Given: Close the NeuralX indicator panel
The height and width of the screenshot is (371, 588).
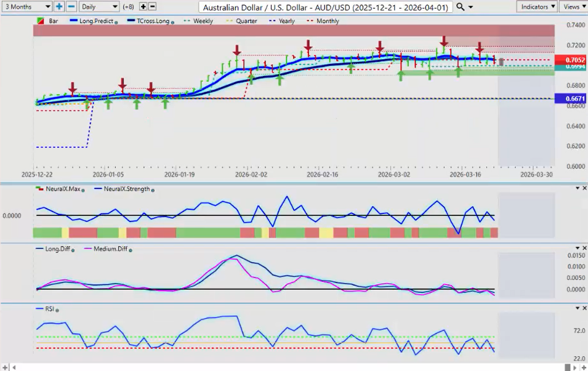Looking at the screenshot, I should 584,188.
